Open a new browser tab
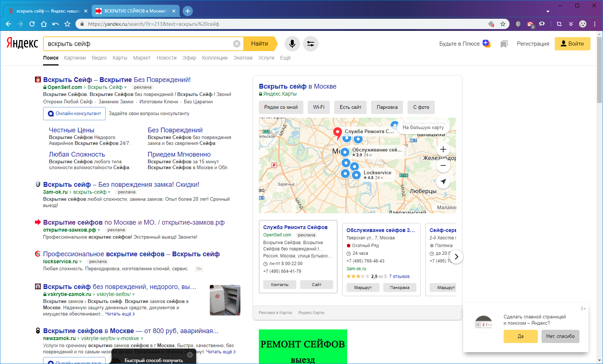 coord(188,11)
